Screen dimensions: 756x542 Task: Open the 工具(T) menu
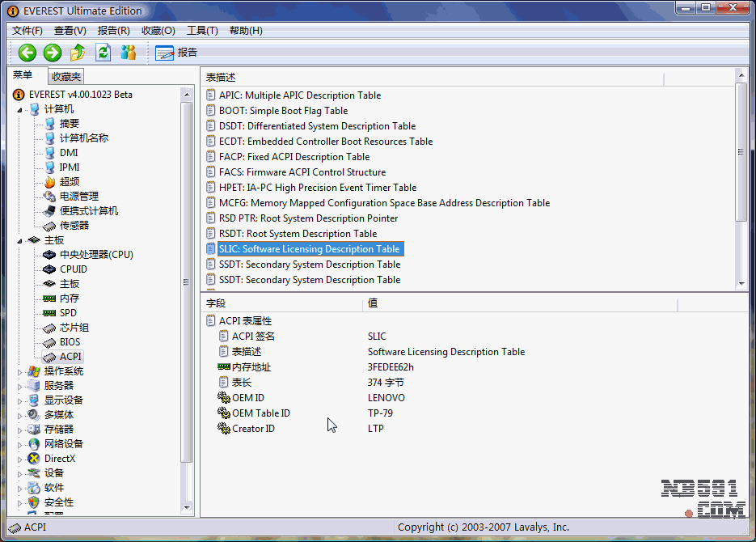click(202, 31)
